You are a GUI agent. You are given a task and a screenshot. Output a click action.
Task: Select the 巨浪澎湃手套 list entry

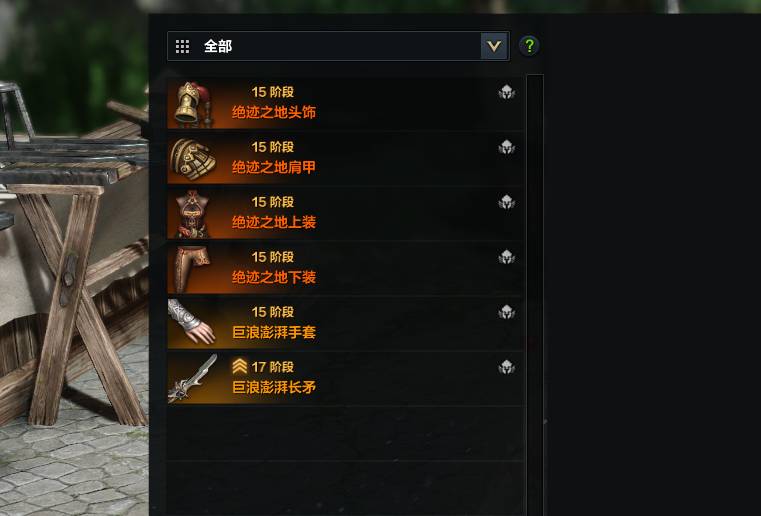346,324
